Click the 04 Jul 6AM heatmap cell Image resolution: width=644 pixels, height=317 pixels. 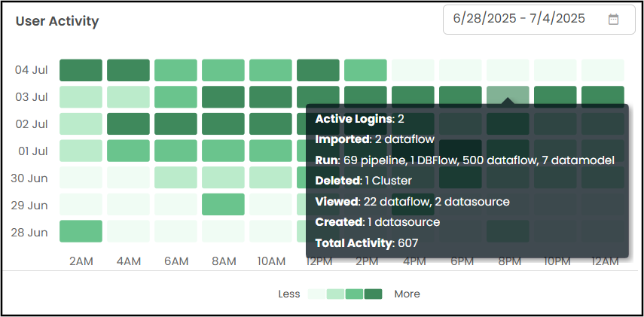pos(175,70)
